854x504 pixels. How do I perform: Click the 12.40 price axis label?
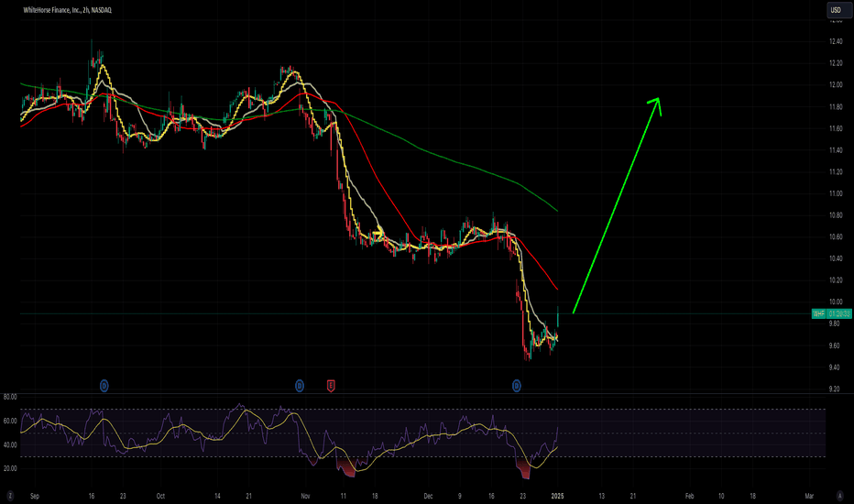836,41
